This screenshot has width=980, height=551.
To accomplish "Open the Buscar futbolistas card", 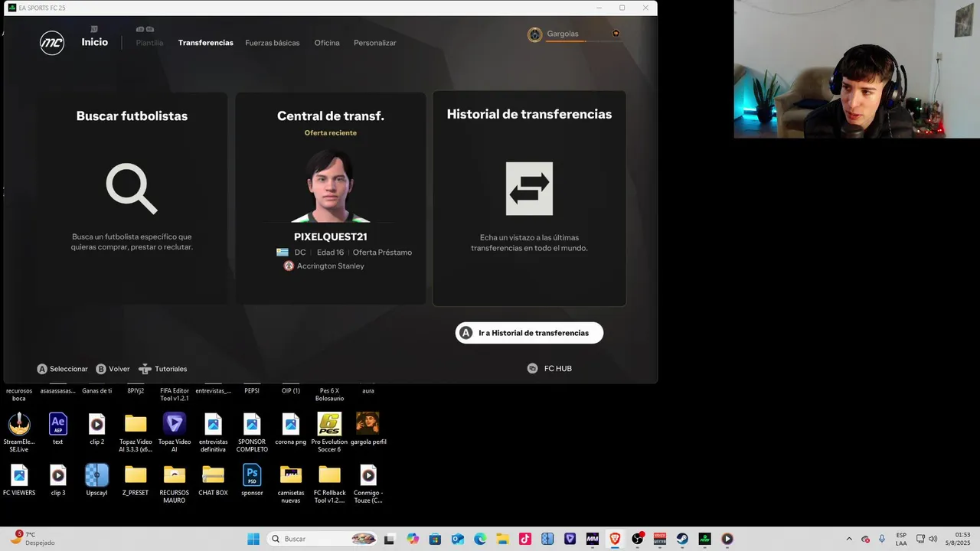I will pyautogui.click(x=132, y=199).
